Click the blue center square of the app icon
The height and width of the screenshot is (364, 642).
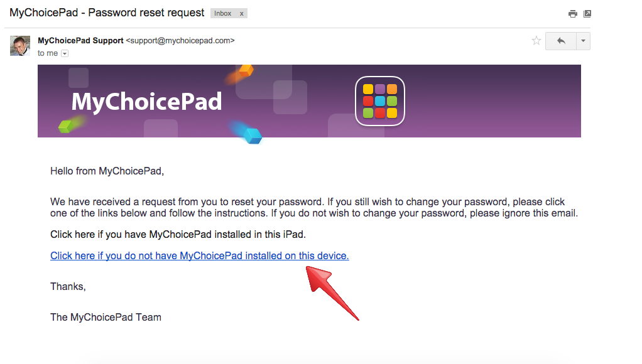[380, 101]
